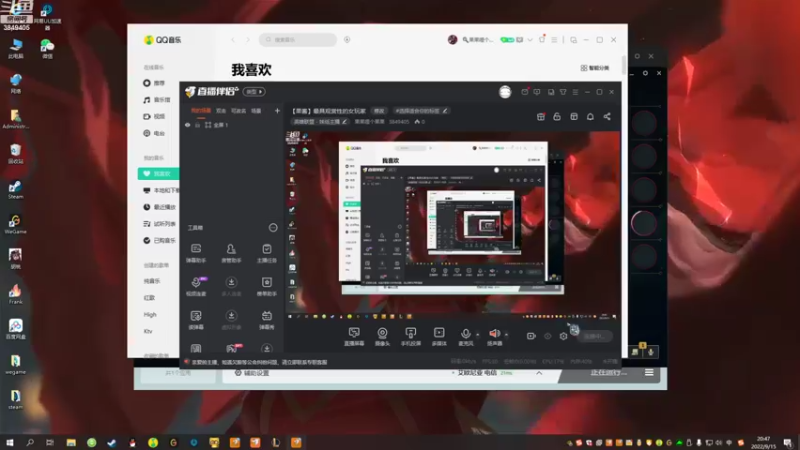800x450 pixels.
Task: Toggle visibility eye of 全屏 1 source
Action: click(x=188, y=125)
